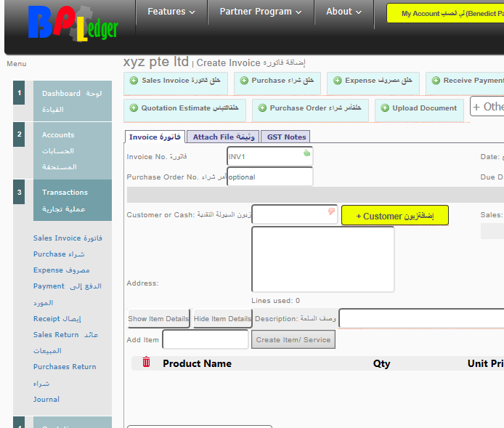The height and width of the screenshot is (428, 504).
Task: Switch to the Attach File tab
Action: [x=223, y=137]
